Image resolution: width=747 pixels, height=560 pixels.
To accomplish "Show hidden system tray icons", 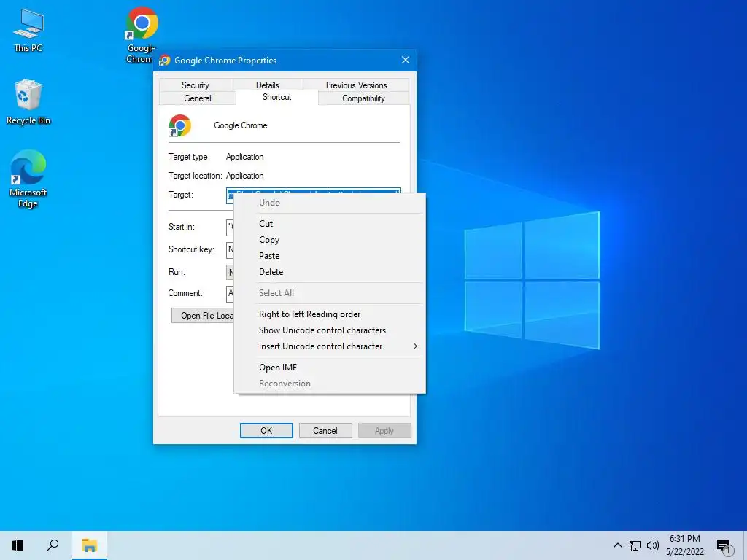I will 617,545.
